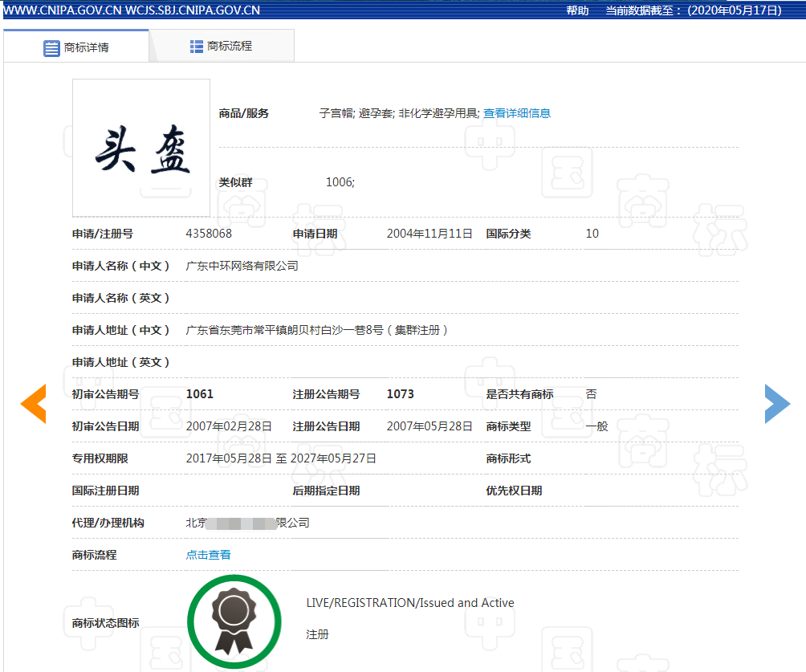Open 查看详细信息 goods details link

pos(517,113)
